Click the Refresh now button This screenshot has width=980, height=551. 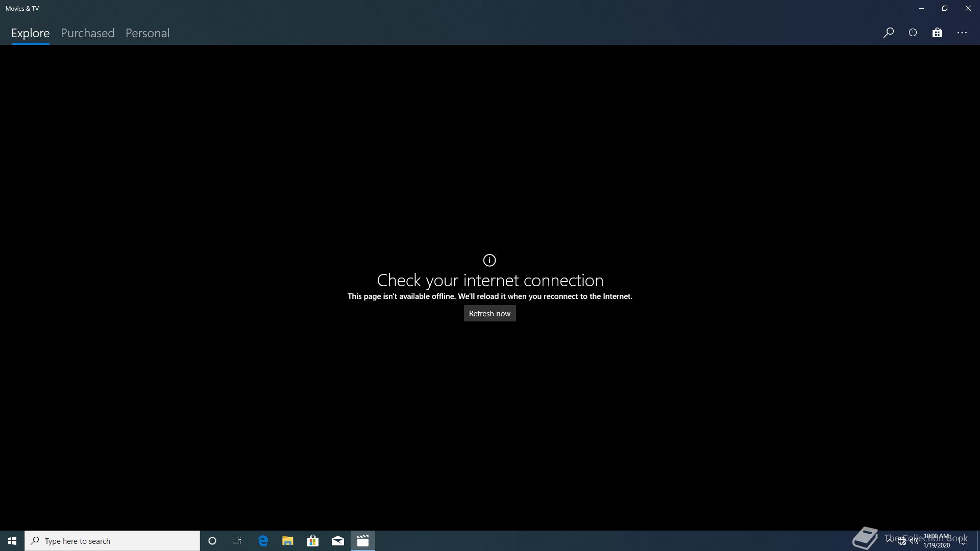pyautogui.click(x=489, y=313)
